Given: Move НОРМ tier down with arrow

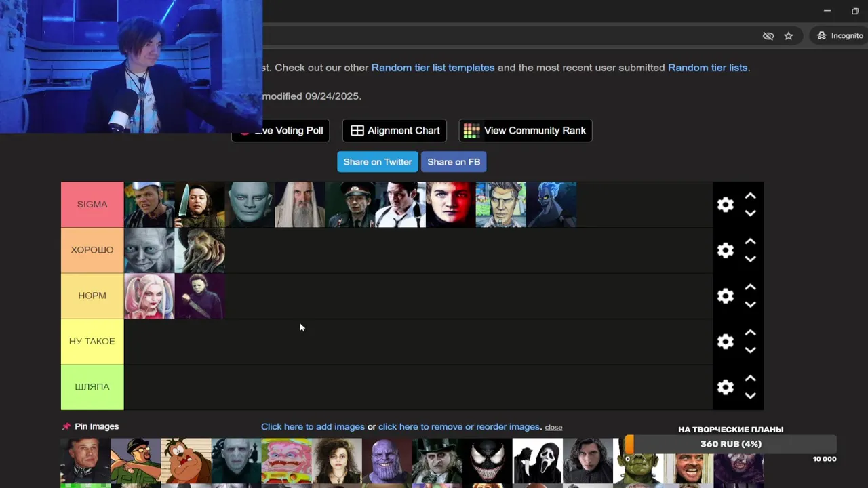Looking at the screenshot, I should (750, 304).
